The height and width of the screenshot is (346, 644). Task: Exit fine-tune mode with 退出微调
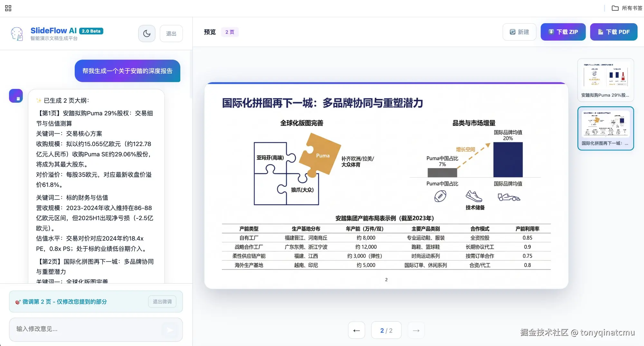click(x=162, y=302)
